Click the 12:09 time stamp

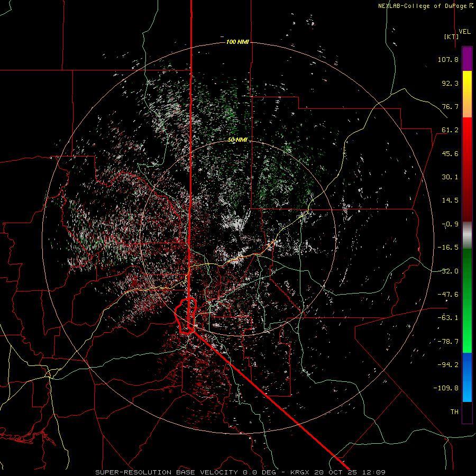(x=373, y=472)
